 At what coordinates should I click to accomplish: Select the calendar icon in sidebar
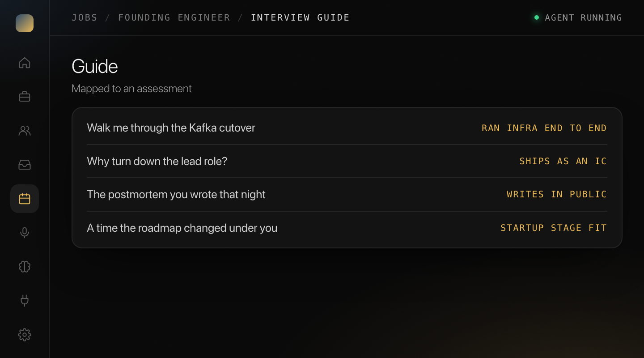click(25, 199)
